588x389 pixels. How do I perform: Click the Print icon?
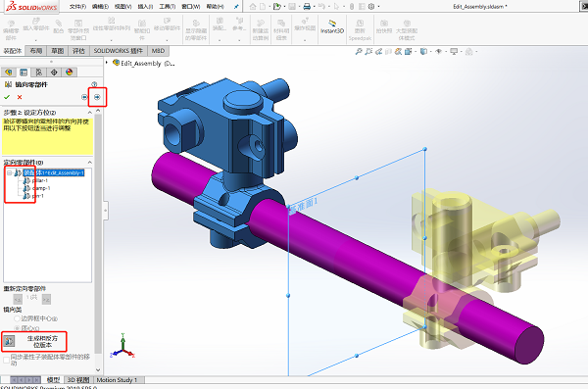(x=307, y=7)
